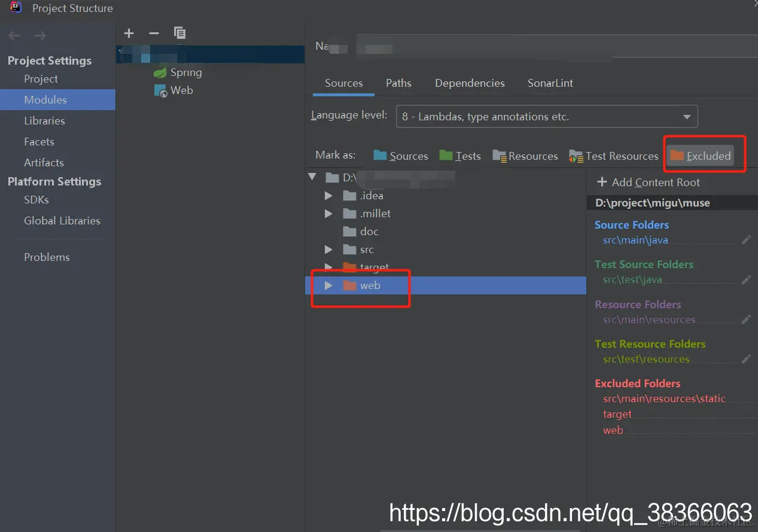Open the Language level dropdown
The height and width of the screenshot is (532, 758).
[x=547, y=117]
